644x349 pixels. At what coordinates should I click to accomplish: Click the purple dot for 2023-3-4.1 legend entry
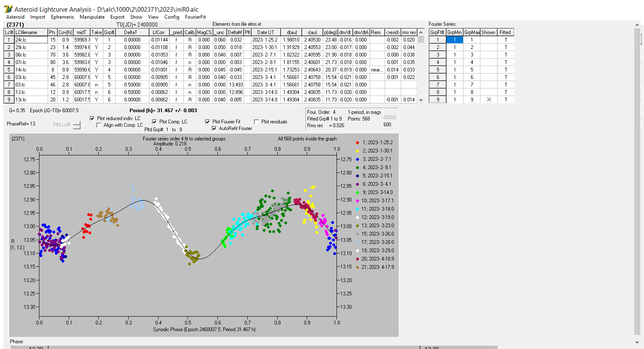click(357, 184)
